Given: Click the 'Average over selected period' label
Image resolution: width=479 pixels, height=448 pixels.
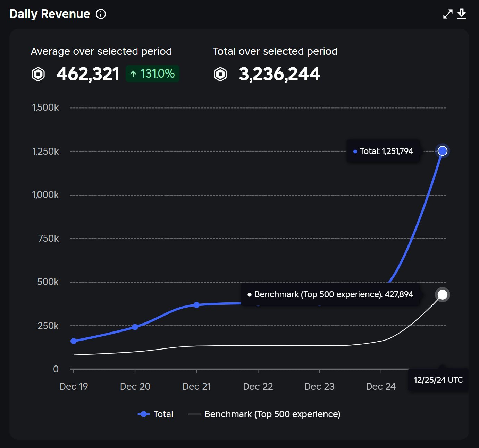Looking at the screenshot, I should click(101, 51).
